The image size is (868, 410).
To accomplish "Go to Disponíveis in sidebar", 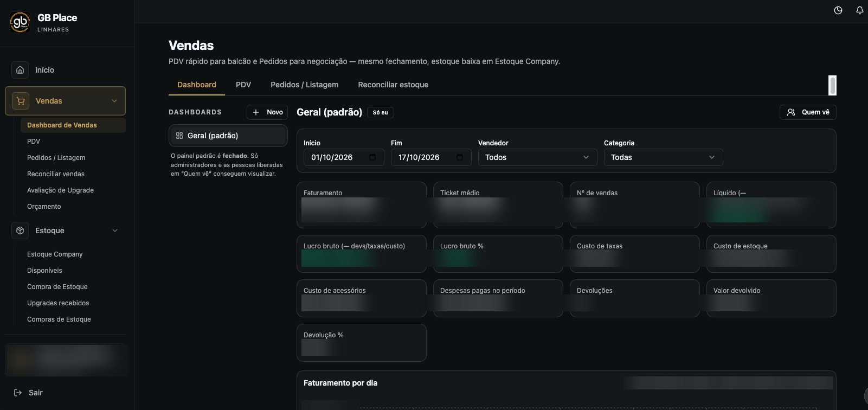I will pos(44,271).
